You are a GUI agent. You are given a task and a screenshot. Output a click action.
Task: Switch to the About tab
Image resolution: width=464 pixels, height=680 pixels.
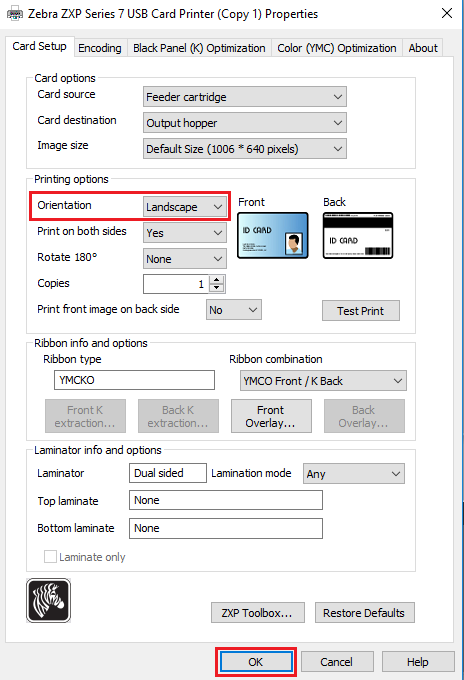[423, 48]
